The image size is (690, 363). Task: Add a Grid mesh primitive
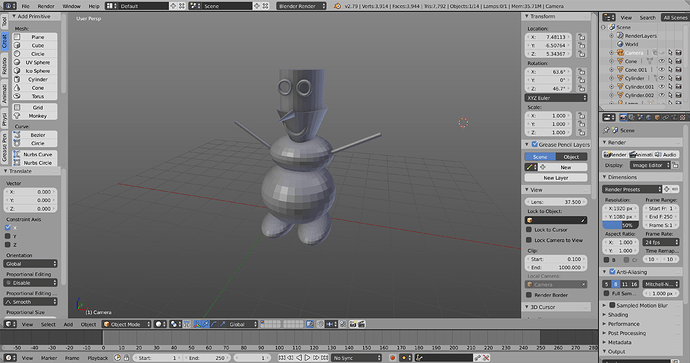click(35, 107)
